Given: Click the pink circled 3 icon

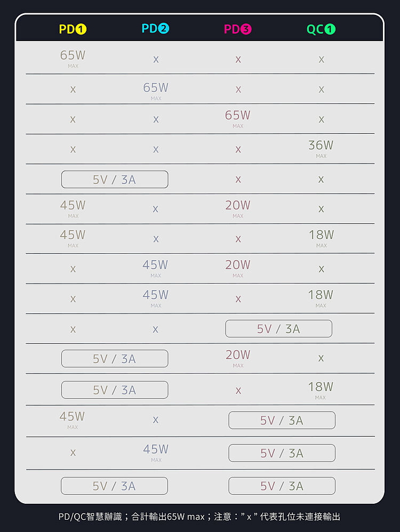Looking at the screenshot, I should [246, 29].
